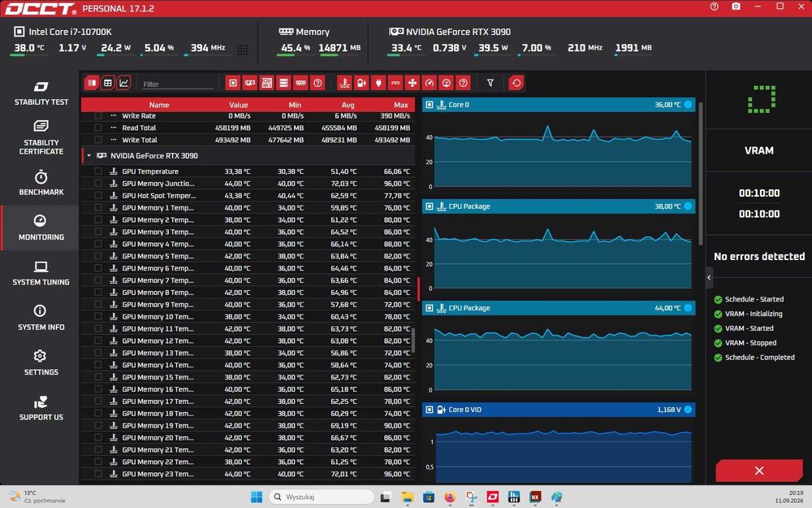The height and width of the screenshot is (508, 812).
Task: Toggle fan speed readings filter icon
Action: pos(412,83)
